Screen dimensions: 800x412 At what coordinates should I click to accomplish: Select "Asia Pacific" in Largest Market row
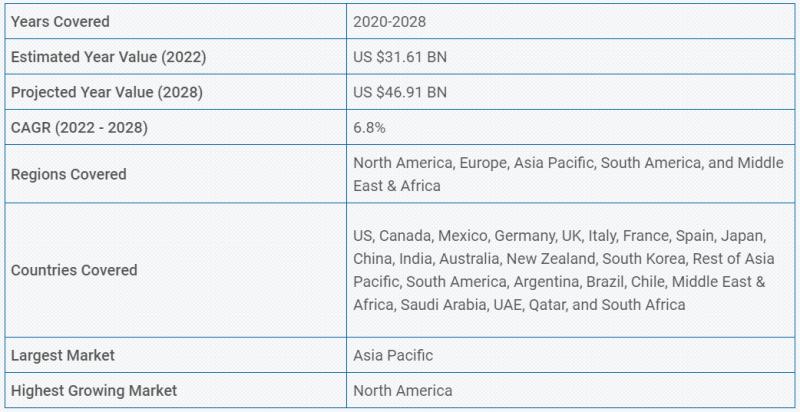coord(393,355)
